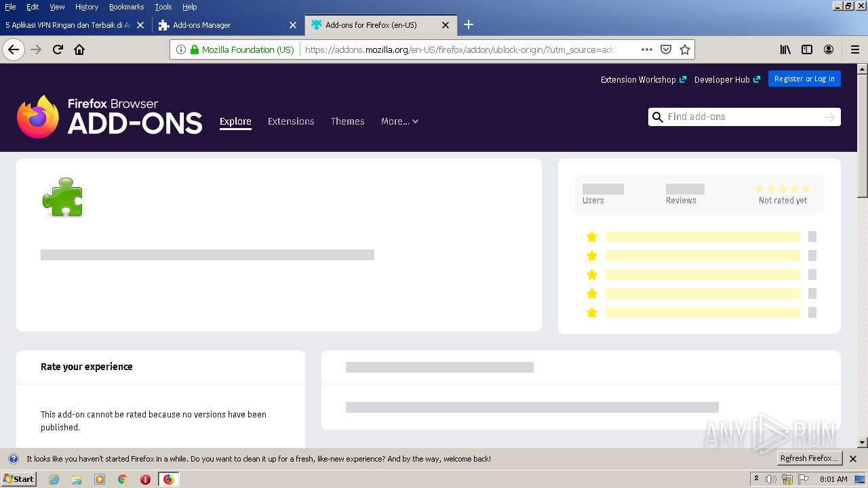Click the Windows Start button
This screenshot has width=868, height=488.
tap(19, 479)
